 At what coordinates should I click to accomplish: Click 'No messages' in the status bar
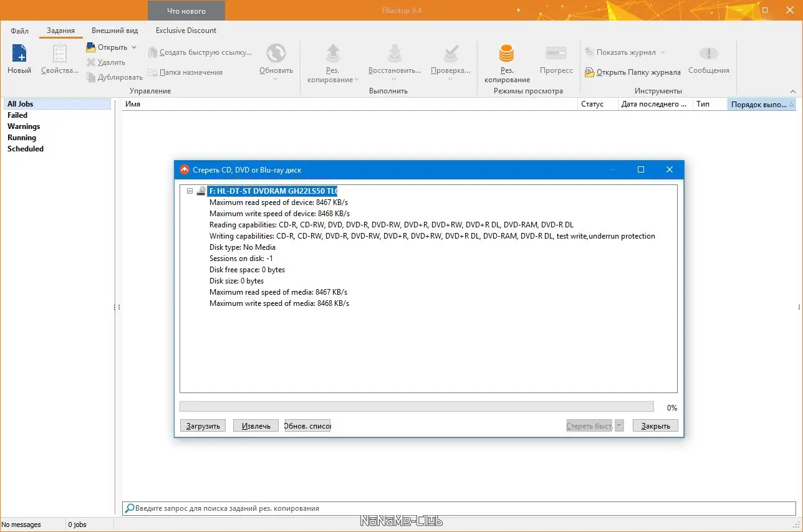click(22, 525)
